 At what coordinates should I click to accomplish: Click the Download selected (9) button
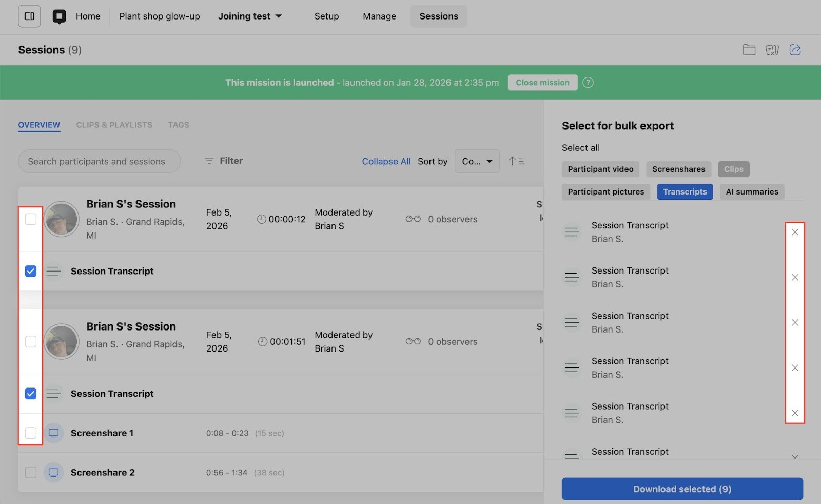pyautogui.click(x=682, y=489)
